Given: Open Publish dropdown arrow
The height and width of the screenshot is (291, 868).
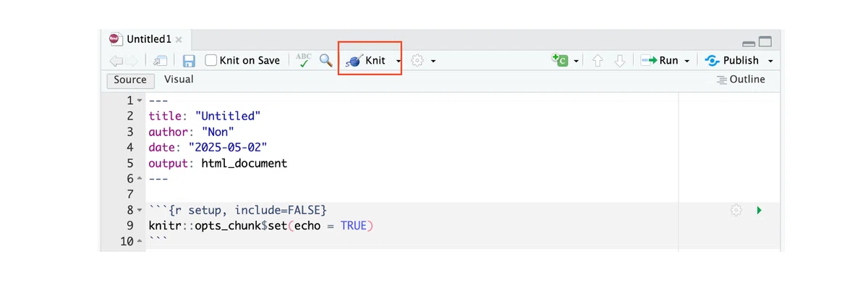Looking at the screenshot, I should [770, 62].
